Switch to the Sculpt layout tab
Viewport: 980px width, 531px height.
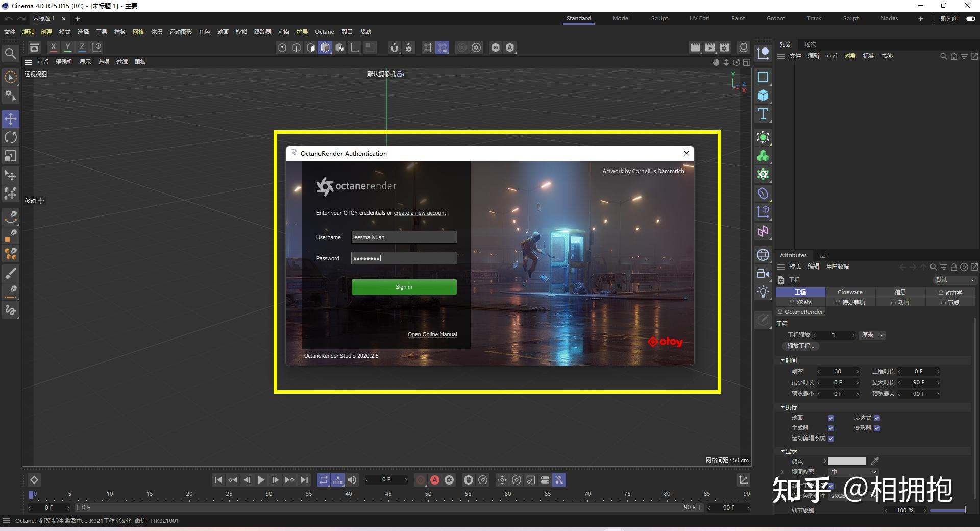(659, 18)
